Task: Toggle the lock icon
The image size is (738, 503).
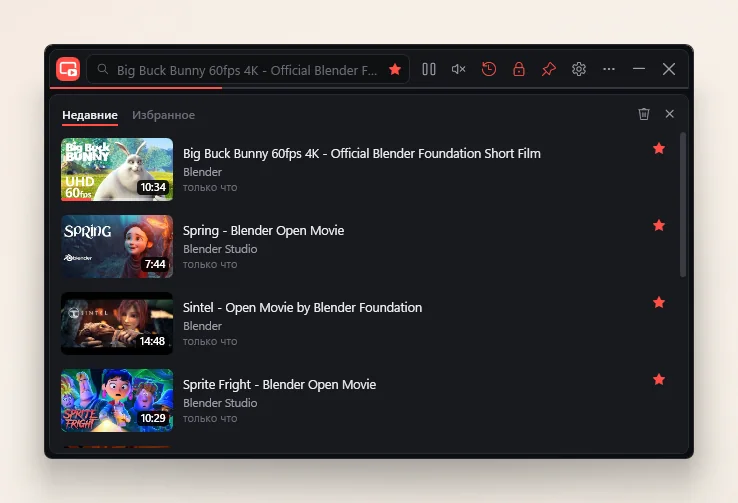Action: (x=519, y=69)
